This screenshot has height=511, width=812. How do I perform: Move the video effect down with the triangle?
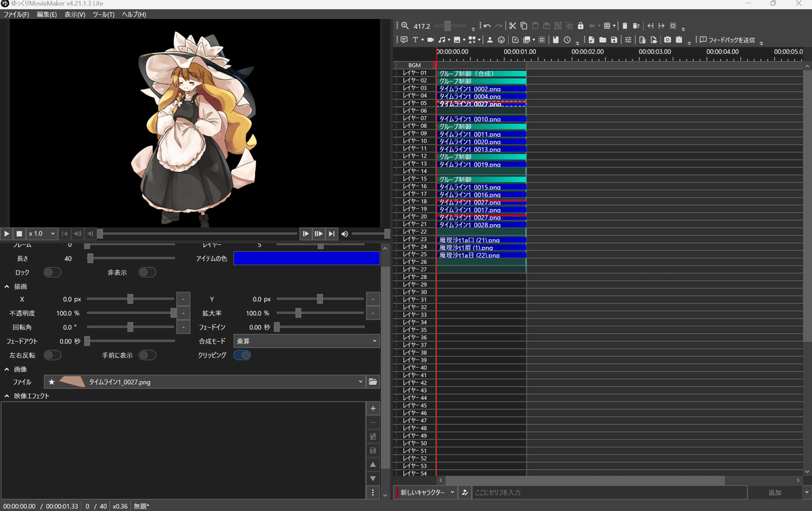click(x=373, y=479)
